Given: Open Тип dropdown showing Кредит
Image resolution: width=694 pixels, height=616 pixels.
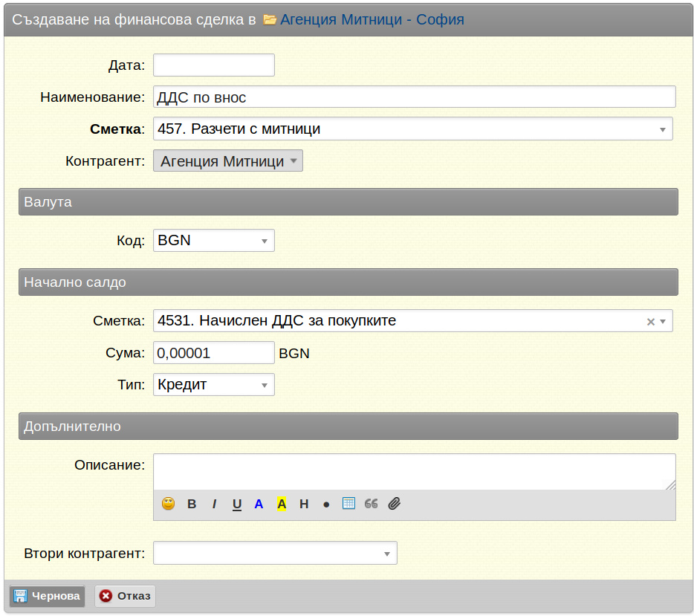Looking at the screenshot, I should [214, 385].
